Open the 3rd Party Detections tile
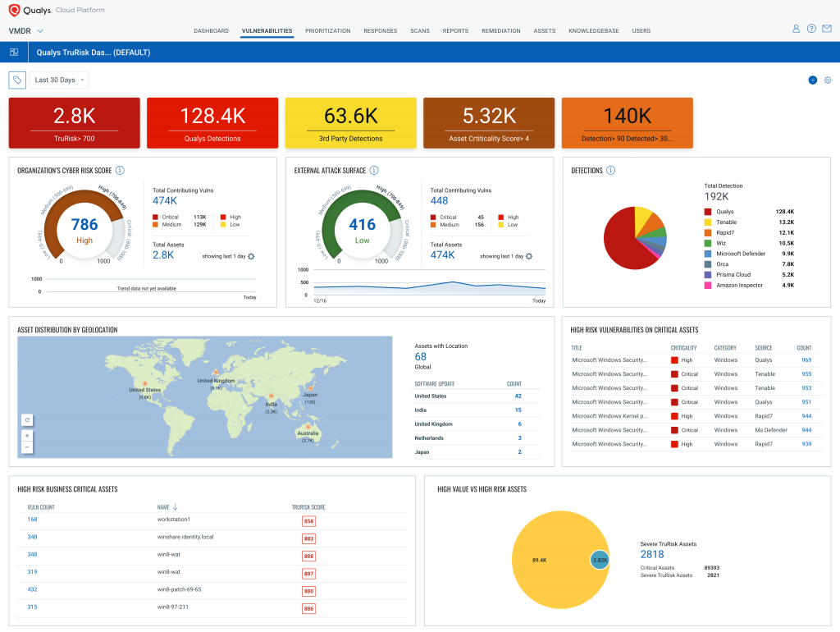 (x=350, y=123)
